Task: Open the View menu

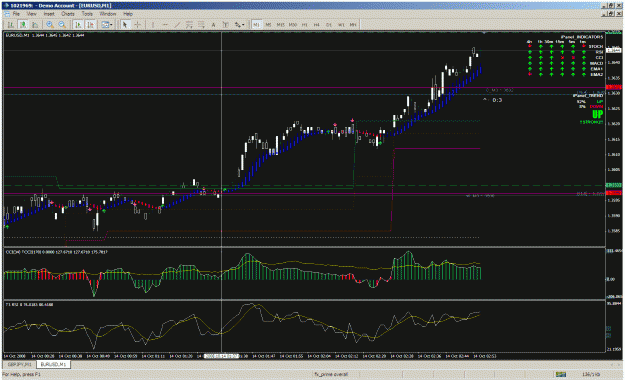Action: coord(31,14)
